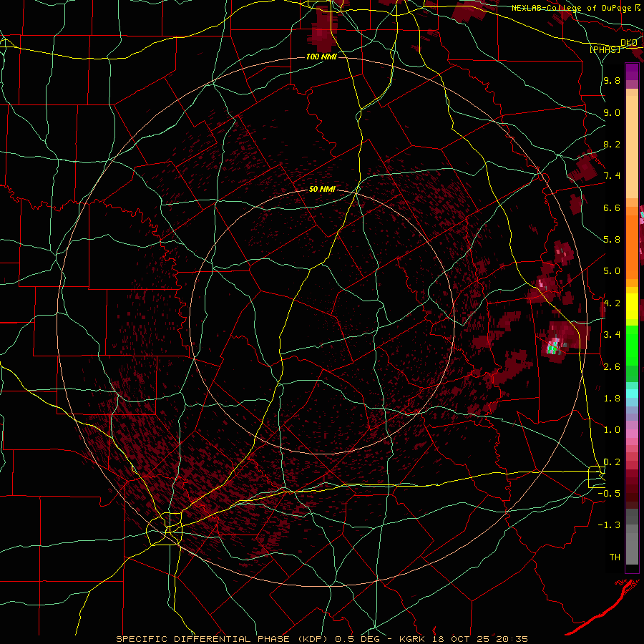Viewport: 644px width, 644px height.
Task: Click the 5.0 value on the color scale
Action: 612,271
